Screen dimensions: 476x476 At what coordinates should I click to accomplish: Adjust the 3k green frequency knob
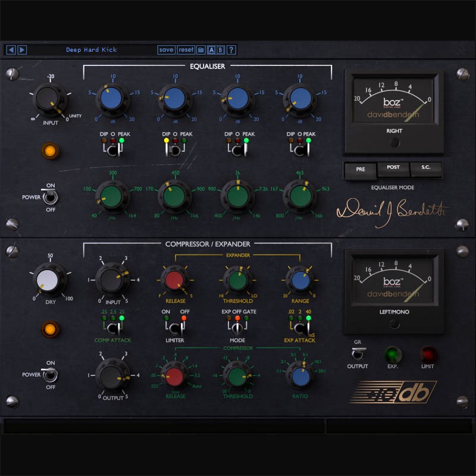pyautogui.click(x=237, y=197)
